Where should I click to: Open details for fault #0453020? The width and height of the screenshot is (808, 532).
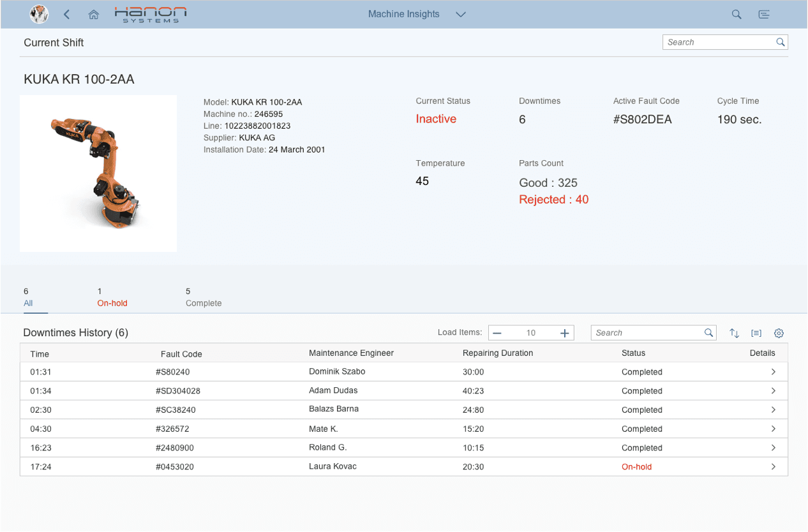(x=774, y=467)
